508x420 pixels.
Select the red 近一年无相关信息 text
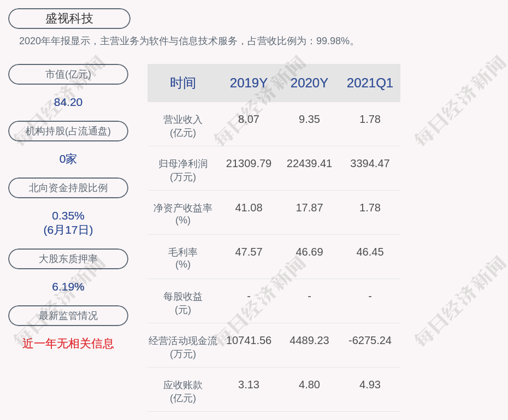[68, 344]
